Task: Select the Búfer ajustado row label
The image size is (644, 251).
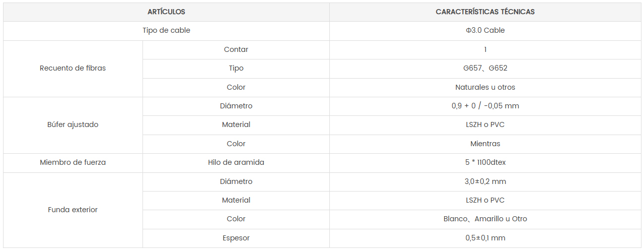Action: point(73,124)
